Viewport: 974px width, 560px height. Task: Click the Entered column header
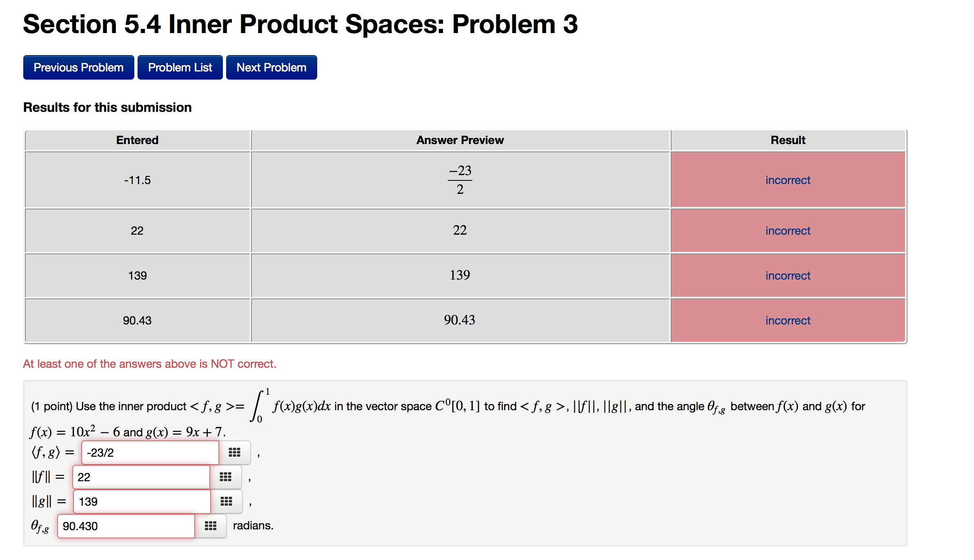137,140
